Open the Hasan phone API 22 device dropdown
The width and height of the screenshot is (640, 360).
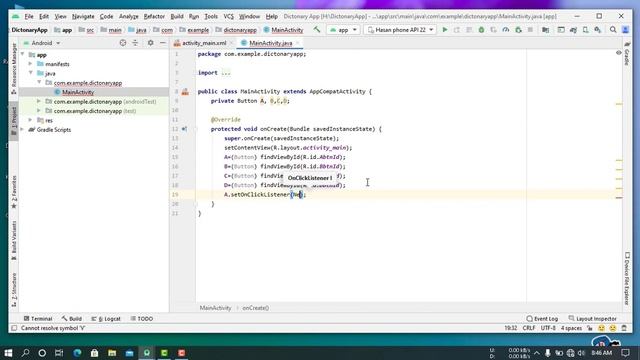[x=400, y=30]
